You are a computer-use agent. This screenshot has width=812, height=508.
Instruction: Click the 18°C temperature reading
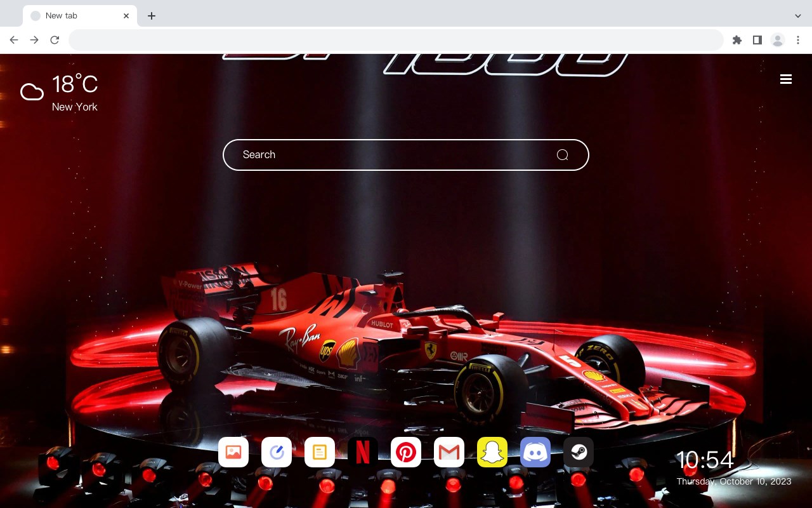75,84
